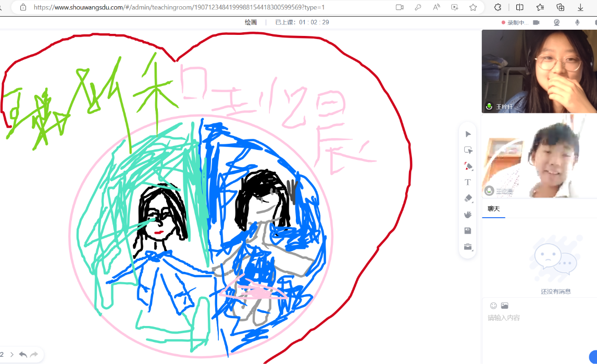Open browser camera permission icon
Image resolution: width=597 pixels, height=364 pixels.
pos(400,7)
